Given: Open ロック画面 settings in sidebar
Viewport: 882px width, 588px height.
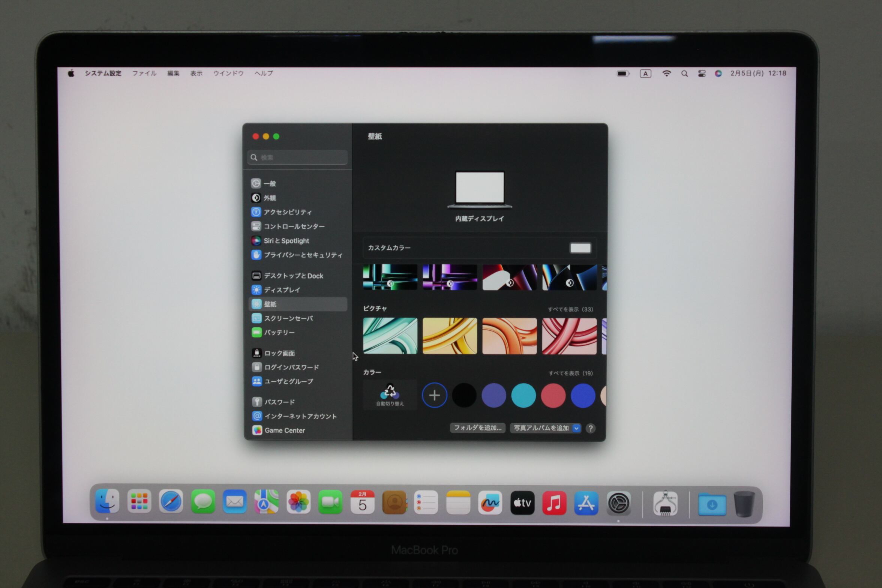Looking at the screenshot, I should point(279,353).
